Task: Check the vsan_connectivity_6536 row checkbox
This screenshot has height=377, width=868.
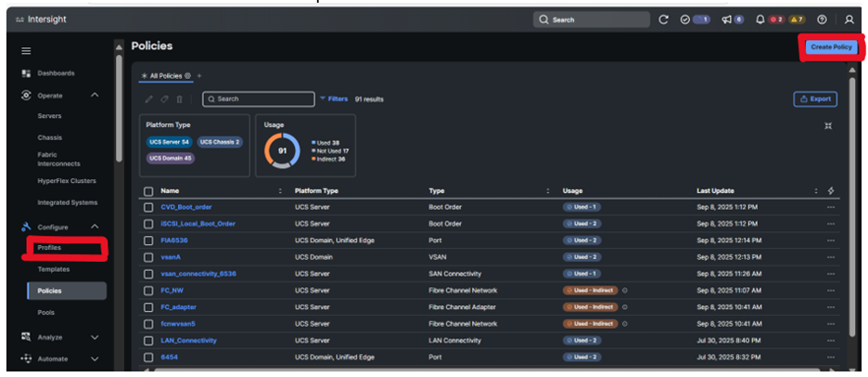Action: (148, 274)
